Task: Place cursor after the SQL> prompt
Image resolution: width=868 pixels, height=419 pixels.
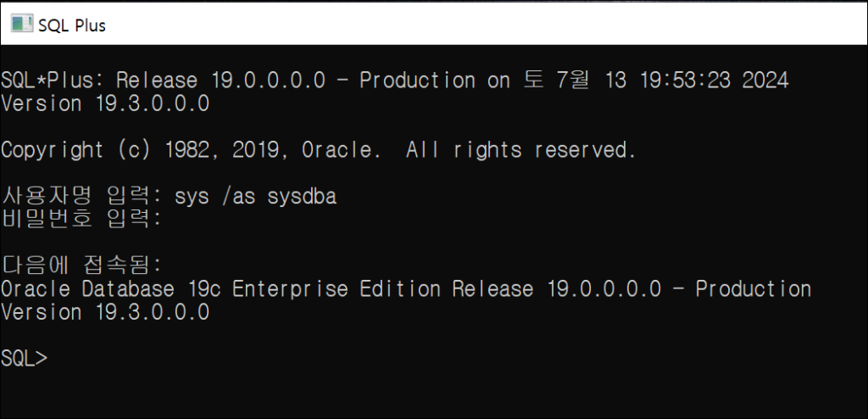Action: tap(55, 359)
